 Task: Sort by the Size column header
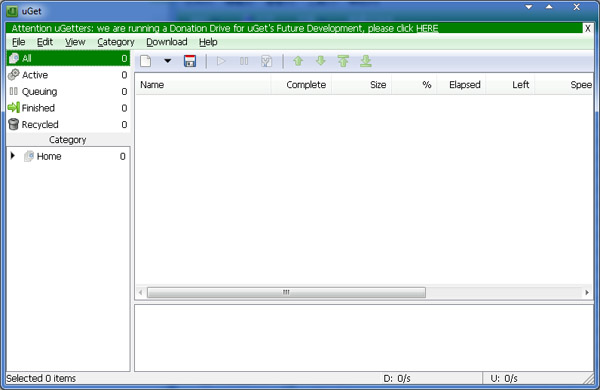[x=362, y=85]
